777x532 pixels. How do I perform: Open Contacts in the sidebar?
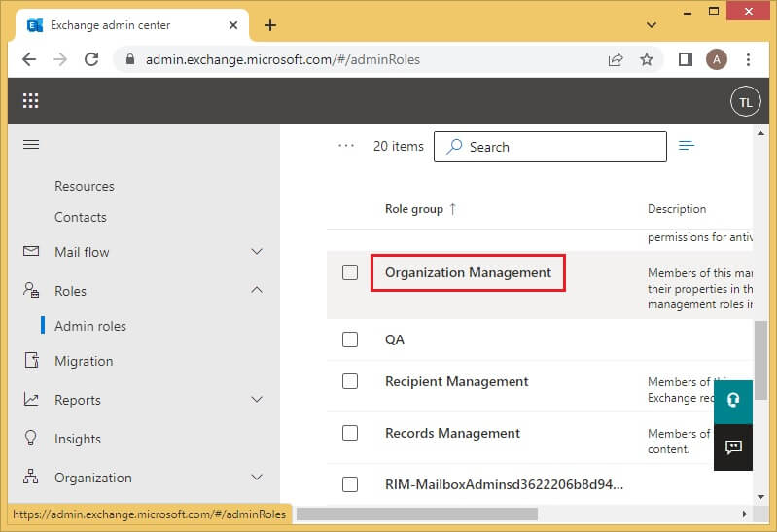[81, 217]
